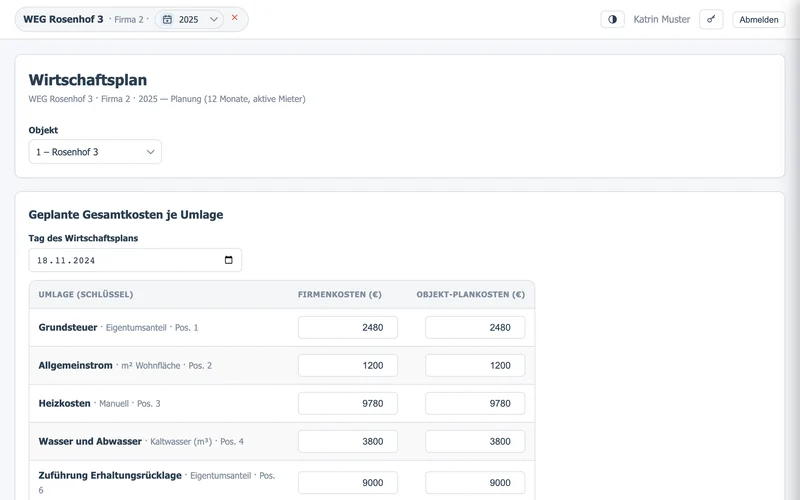Click the Objekt-Plankosten (€) column header
The image size is (800, 500).
[x=470, y=294]
